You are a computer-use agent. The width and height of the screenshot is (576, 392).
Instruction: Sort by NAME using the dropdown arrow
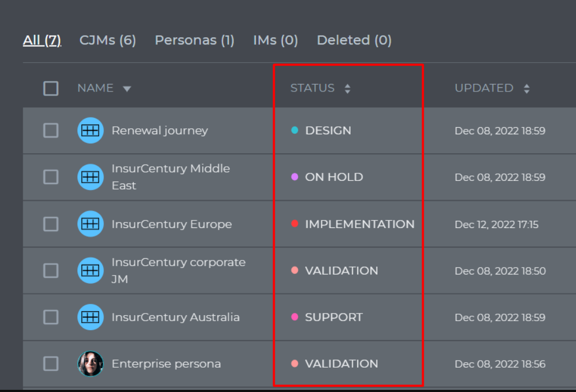click(127, 89)
